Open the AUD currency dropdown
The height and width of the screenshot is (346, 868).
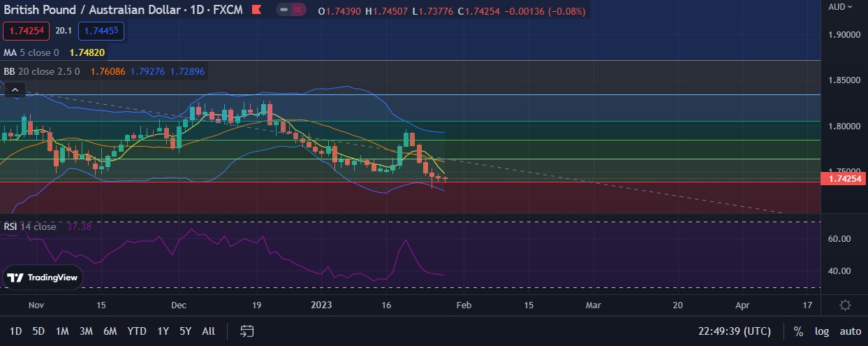(840, 7)
